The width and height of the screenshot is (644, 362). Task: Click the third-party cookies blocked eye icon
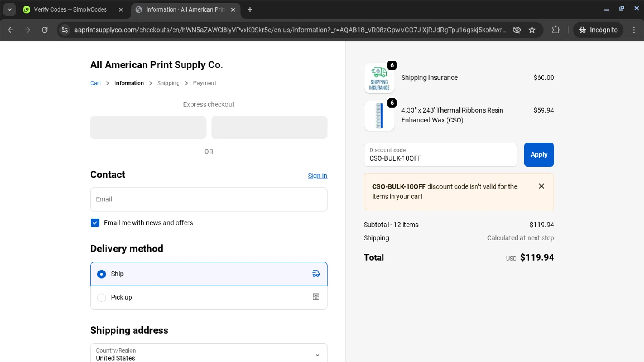[517, 30]
